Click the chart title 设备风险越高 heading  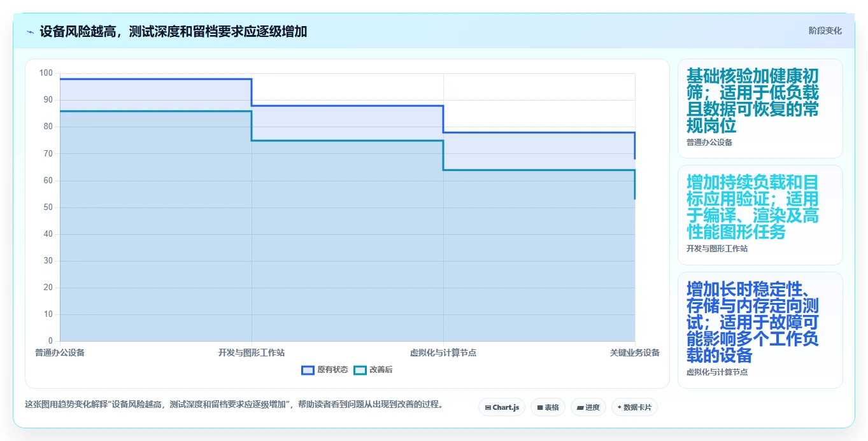[173, 31]
